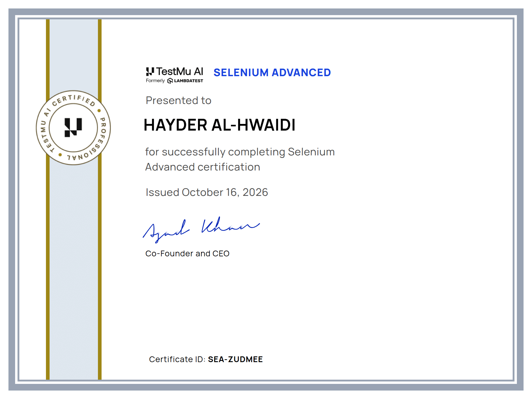The image size is (532, 399).
Task: Click the 'Presented to' text
Action: 178,100
